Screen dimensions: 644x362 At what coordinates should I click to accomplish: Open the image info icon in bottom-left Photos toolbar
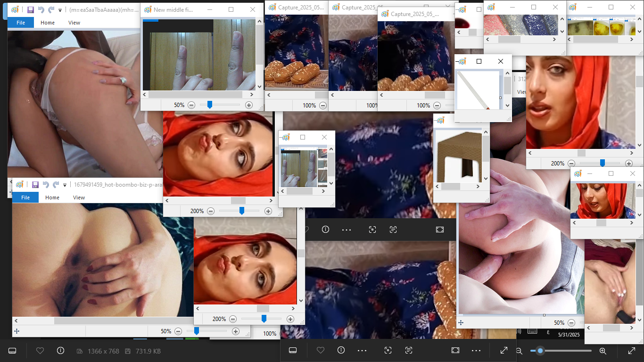pos(60,351)
